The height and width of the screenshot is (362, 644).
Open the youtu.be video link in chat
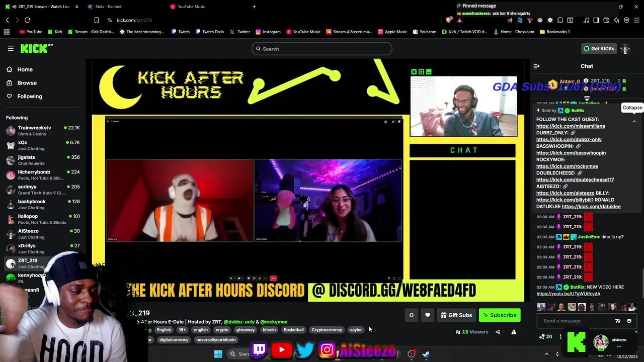pyautogui.click(x=568, y=294)
